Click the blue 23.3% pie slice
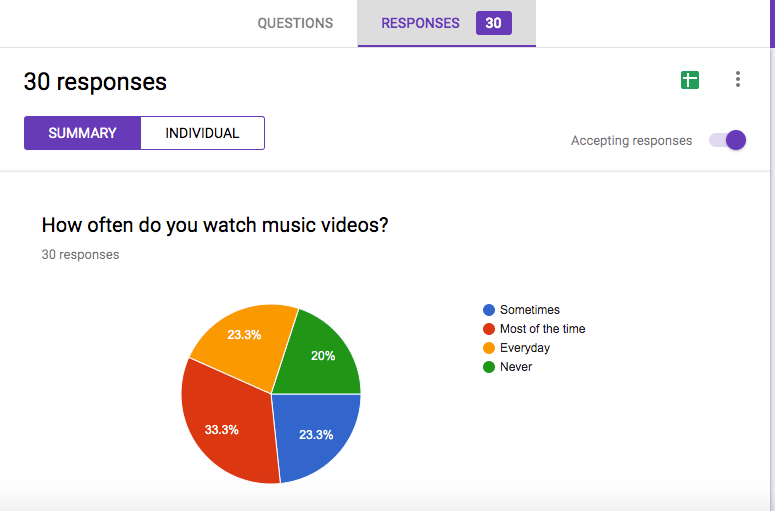The image size is (775, 511). (315, 433)
